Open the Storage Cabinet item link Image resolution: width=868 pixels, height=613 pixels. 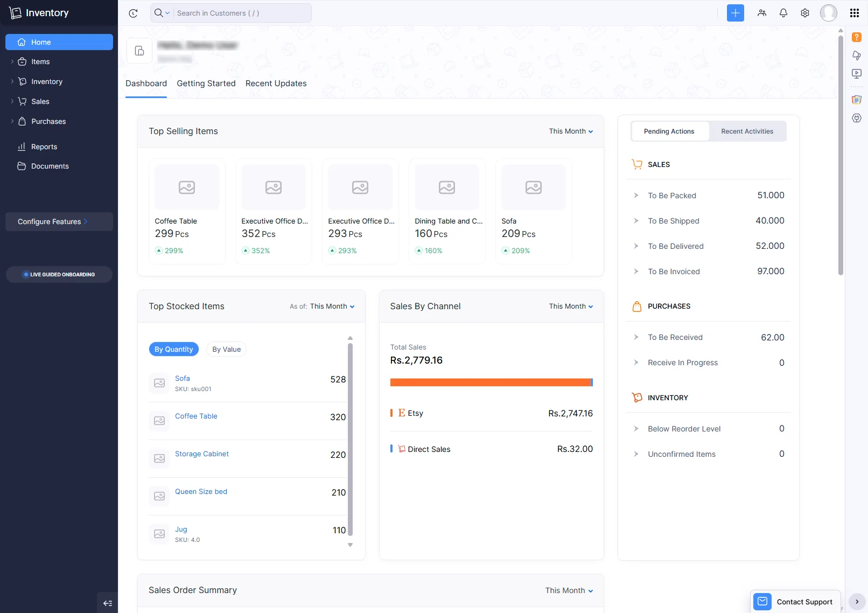point(201,454)
